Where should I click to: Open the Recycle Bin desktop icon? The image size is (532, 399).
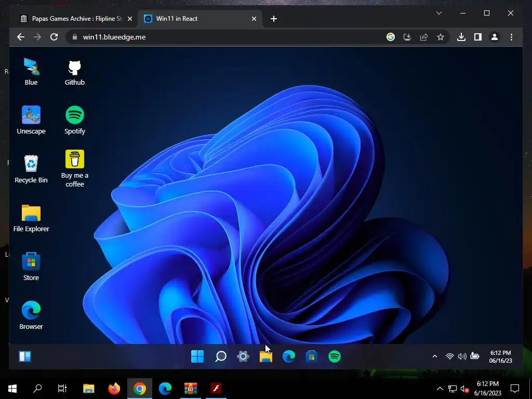click(31, 169)
